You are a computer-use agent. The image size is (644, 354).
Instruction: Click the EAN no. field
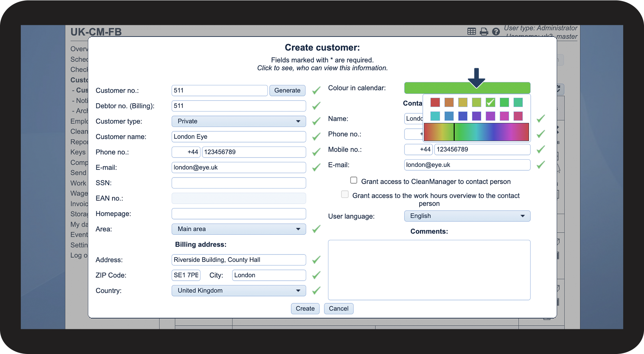[239, 198]
